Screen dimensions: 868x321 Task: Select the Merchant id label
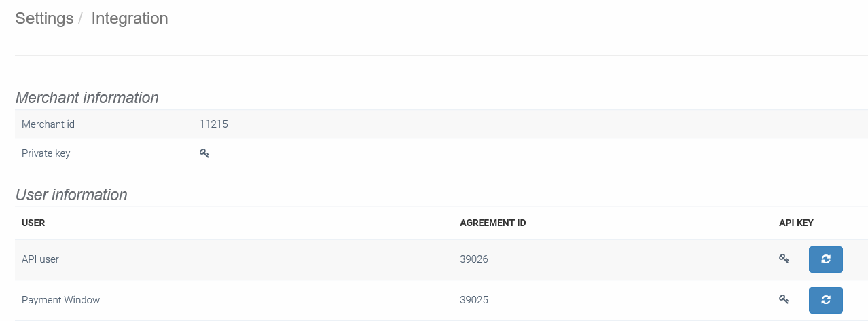48,124
